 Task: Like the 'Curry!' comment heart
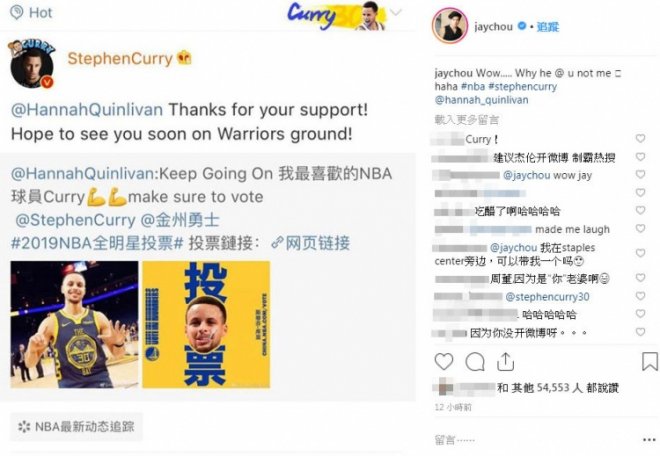pyautogui.click(x=640, y=139)
